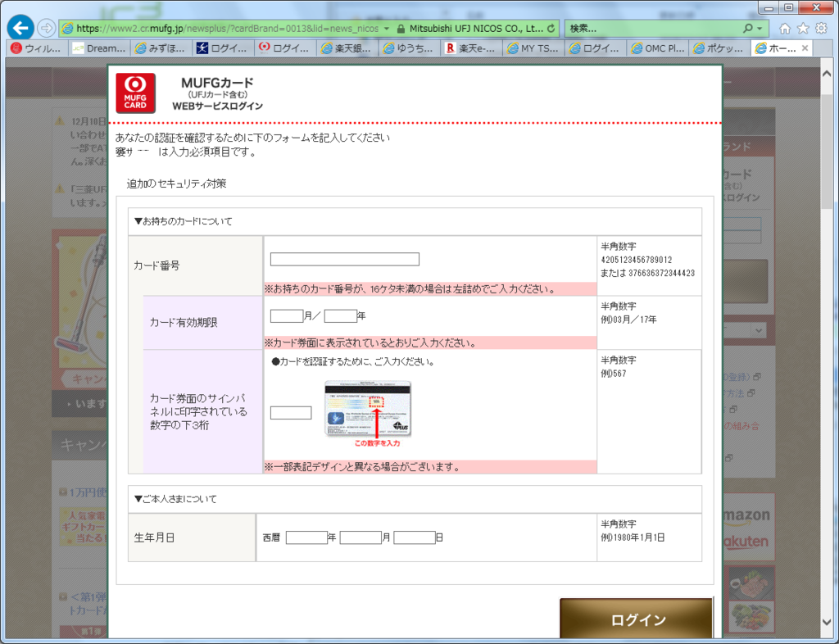Image resolution: width=839 pixels, height=644 pixels.
Task: Click the ▼ご本人さまについて section header
Action: coord(415,499)
